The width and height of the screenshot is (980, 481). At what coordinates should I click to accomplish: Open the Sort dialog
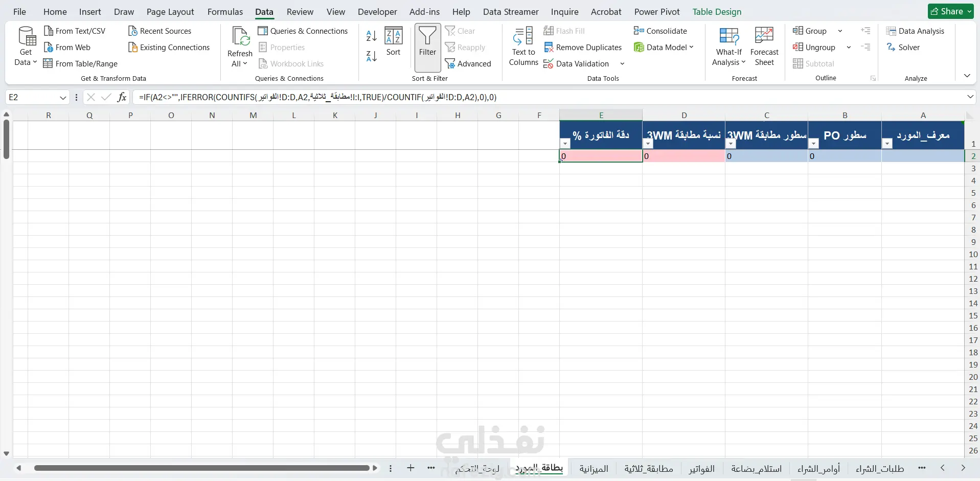(393, 41)
